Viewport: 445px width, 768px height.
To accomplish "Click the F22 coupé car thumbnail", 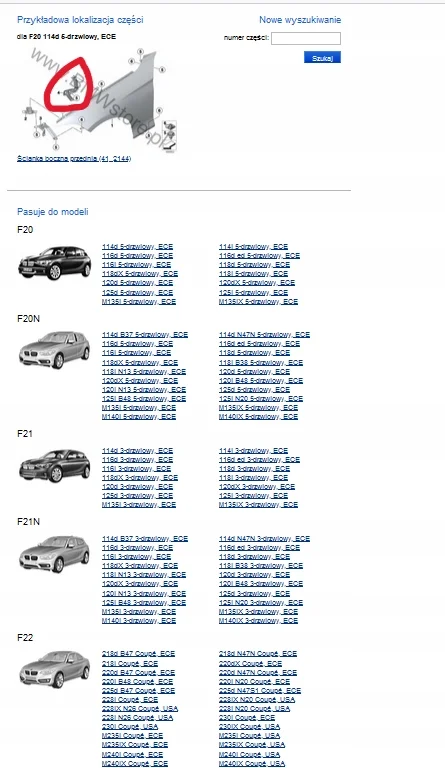I will pyautogui.click(x=55, y=670).
